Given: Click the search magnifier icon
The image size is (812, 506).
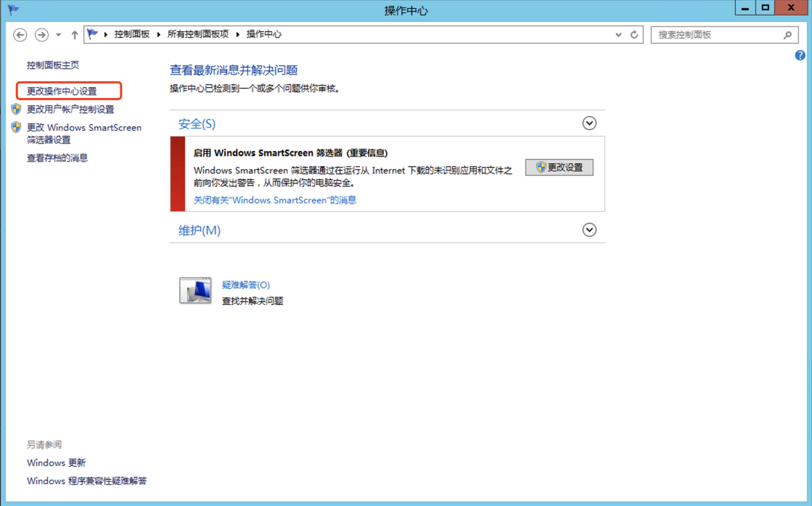Looking at the screenshot, I should (x=788, y=35).
